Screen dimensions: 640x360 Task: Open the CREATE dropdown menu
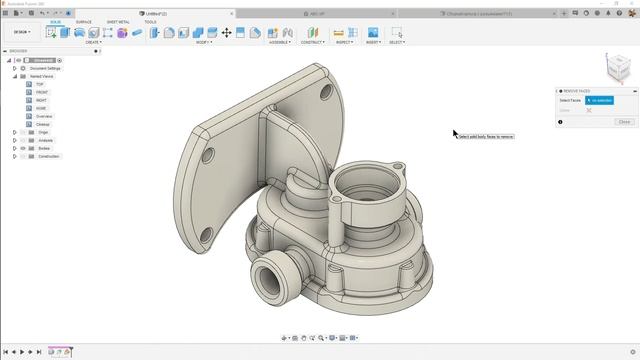pyautogui.click(x=93, y=42)
